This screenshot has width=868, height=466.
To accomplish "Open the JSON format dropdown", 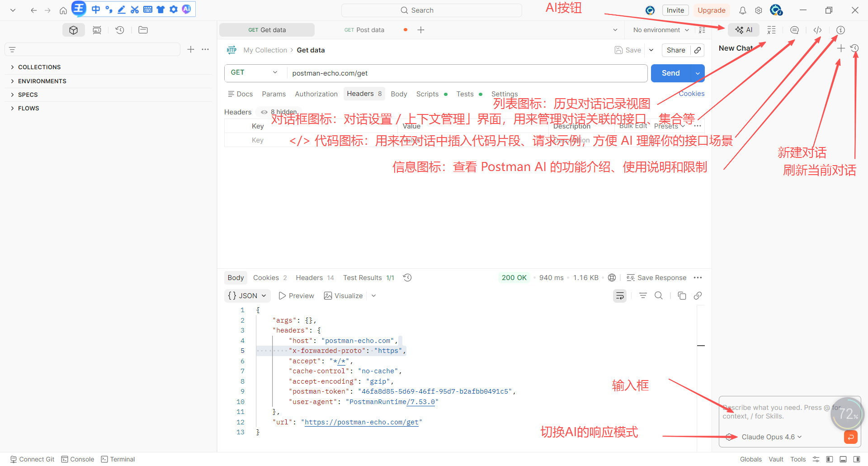I will point(247,296).
